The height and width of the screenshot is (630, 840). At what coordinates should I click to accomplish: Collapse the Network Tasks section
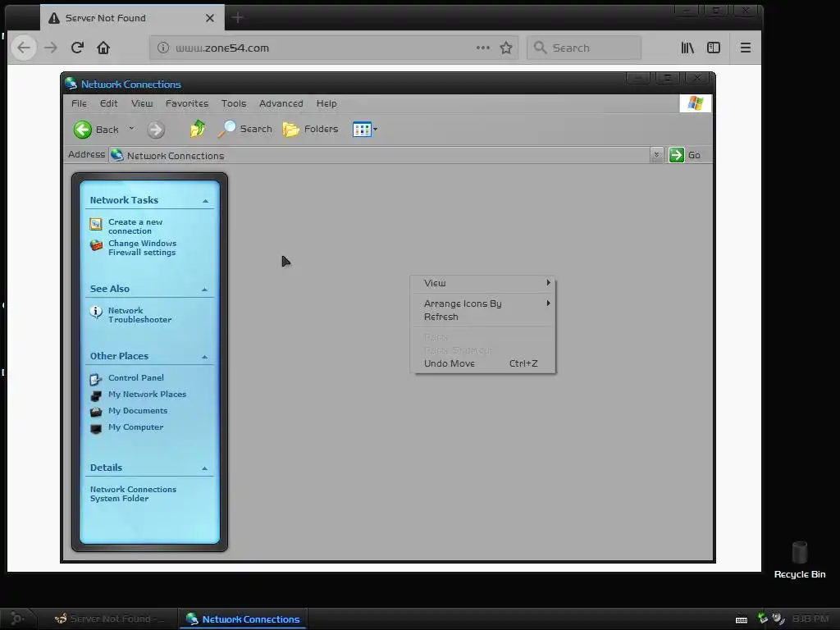[x=205, y=201]
